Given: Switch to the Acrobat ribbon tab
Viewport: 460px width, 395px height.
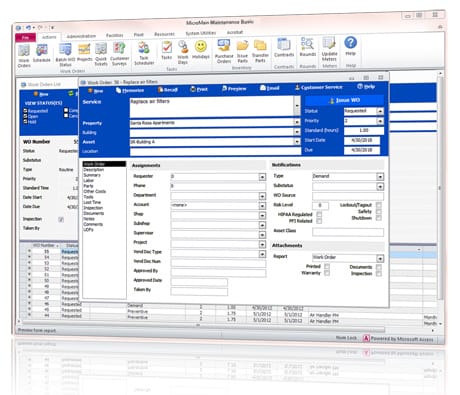Looking at the screenshot, I should (235, 32).
